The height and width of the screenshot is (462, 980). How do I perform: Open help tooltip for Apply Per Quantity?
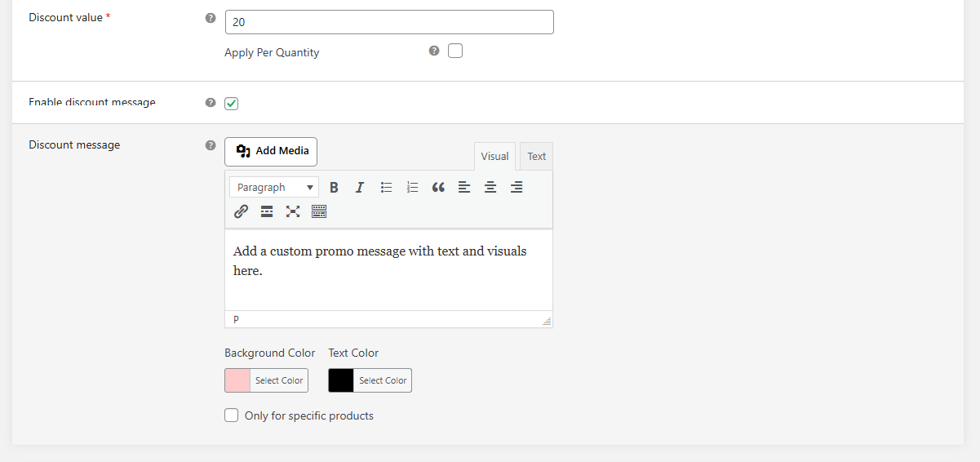(434, 51)
